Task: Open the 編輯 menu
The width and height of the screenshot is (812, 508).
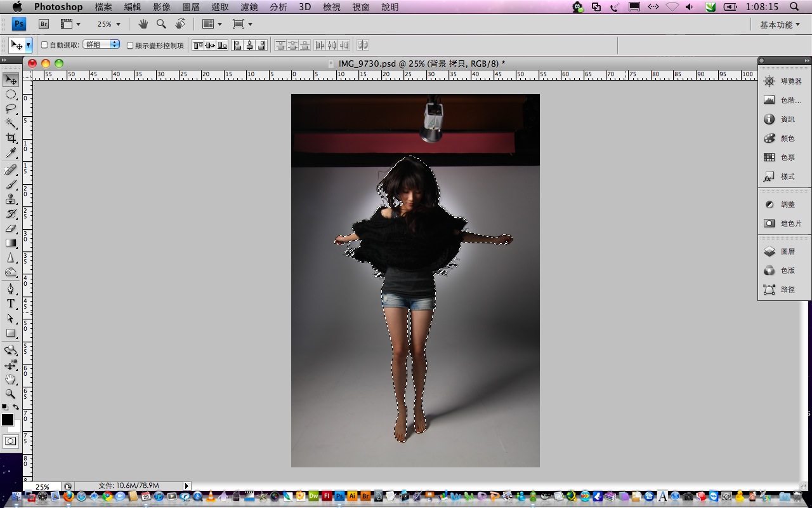Action: pos(133,7)
